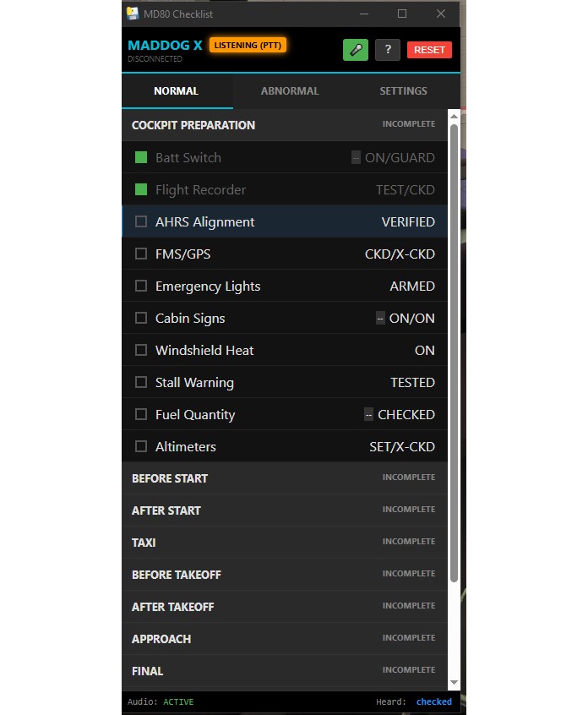Expand the TAXI section
588x715 pixels.
click(285, 543)
